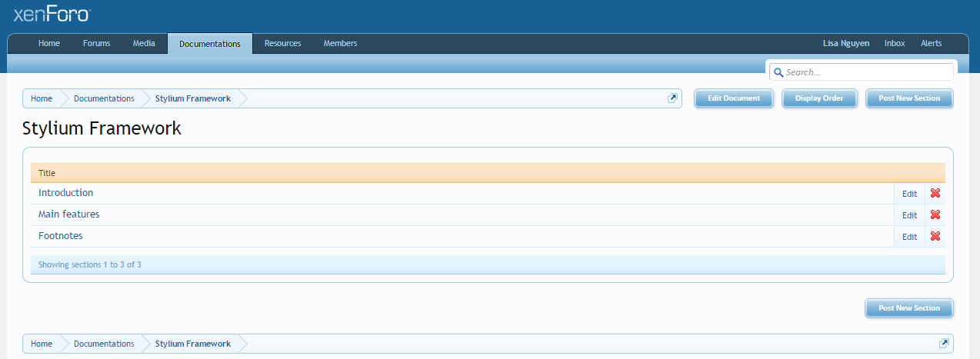Viewport: 980px width, 359px height.
Task: Open the Alerts link
Action: pyautogui.click(x=932, y=44)
